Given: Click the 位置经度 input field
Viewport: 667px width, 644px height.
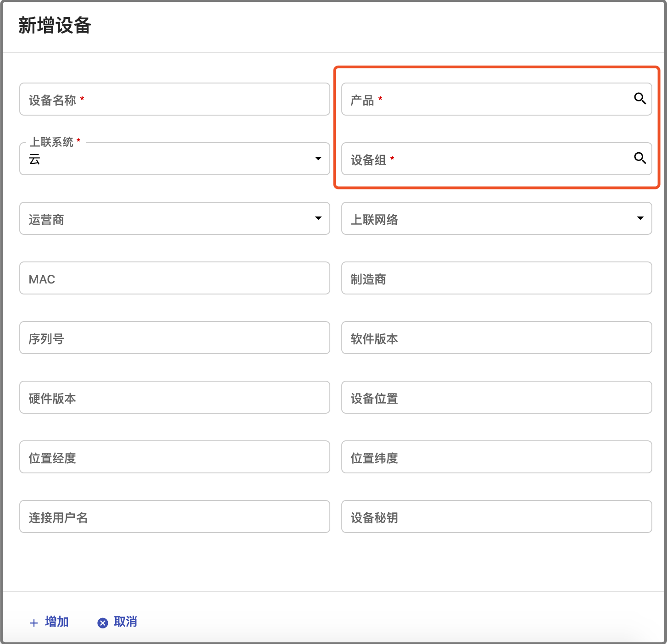Looking at the screenshot, I should (x=174, y=457).
